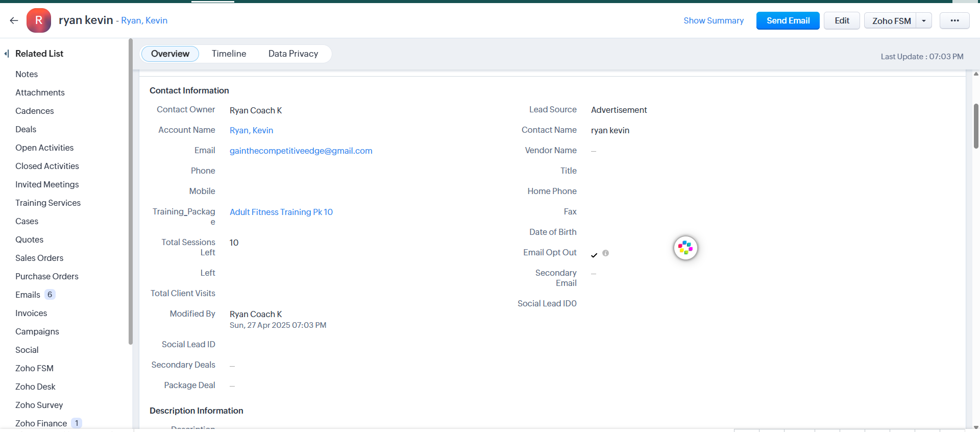980x432 pixels.
Task: Click the scroll up arrow of content pane
Action: pyautogui.click(x=976, y=74)
